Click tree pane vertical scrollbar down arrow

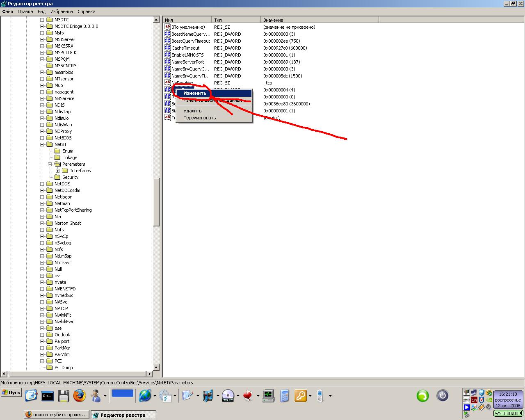pos(156,367)
